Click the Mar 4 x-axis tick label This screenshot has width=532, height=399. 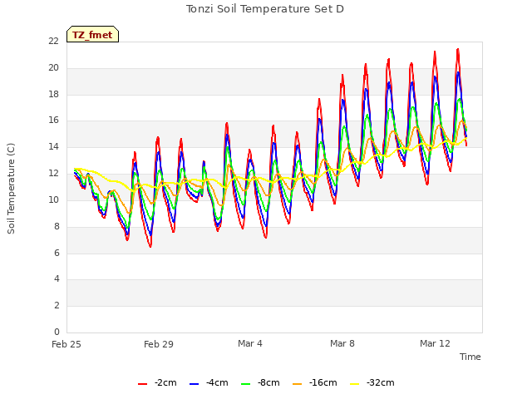click(x=250, y=343)
